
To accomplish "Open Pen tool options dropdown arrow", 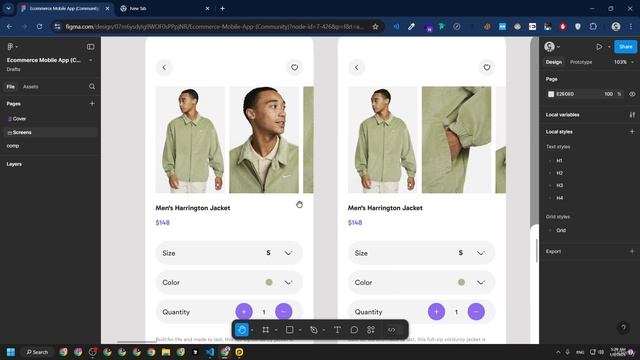I will tap(324, 330).
